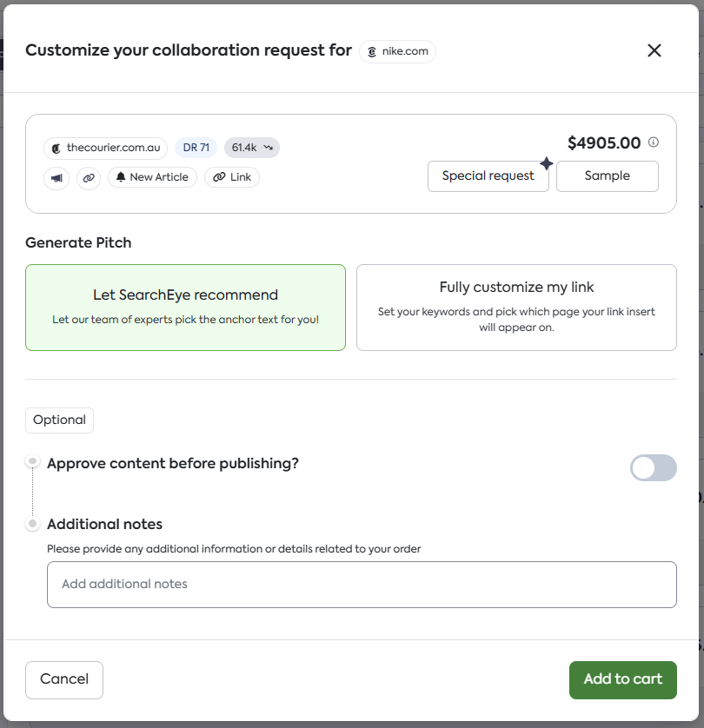
Task: Click the Add to cart button
Action: [622, 679]
